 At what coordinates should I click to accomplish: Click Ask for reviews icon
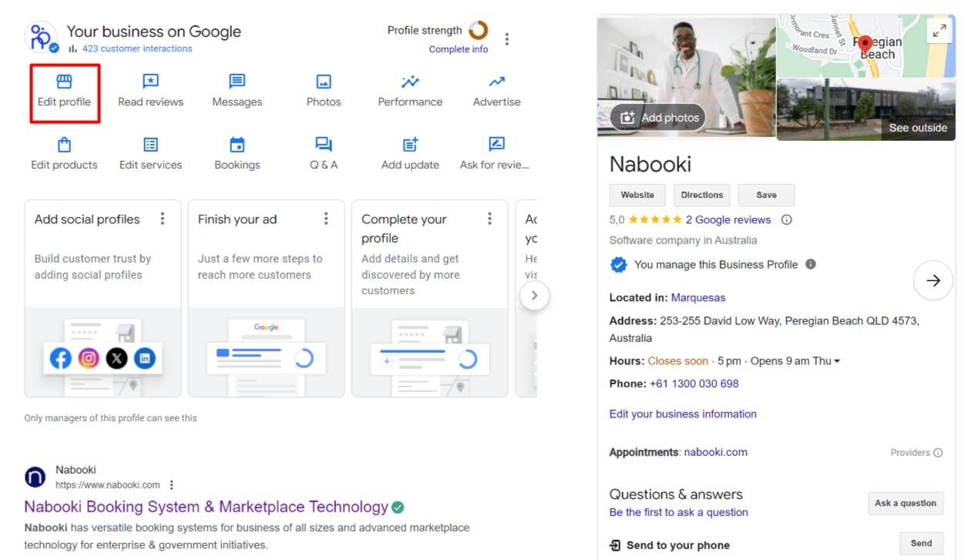click(496, 145)
